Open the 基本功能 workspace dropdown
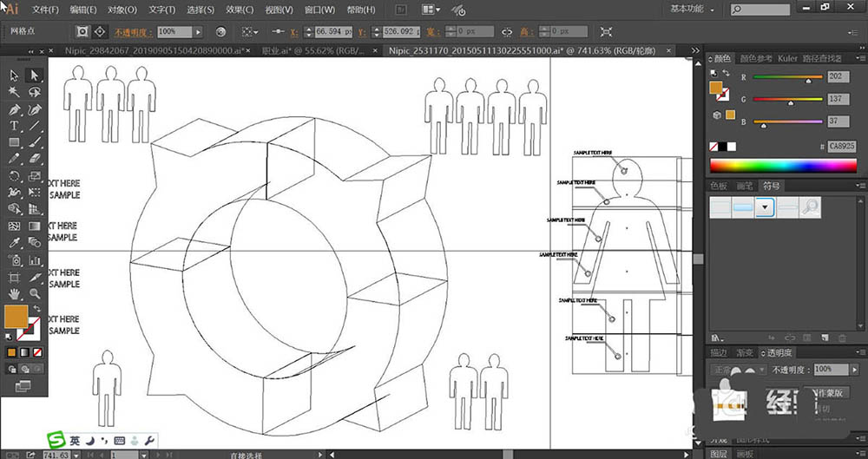 [691, 10]
